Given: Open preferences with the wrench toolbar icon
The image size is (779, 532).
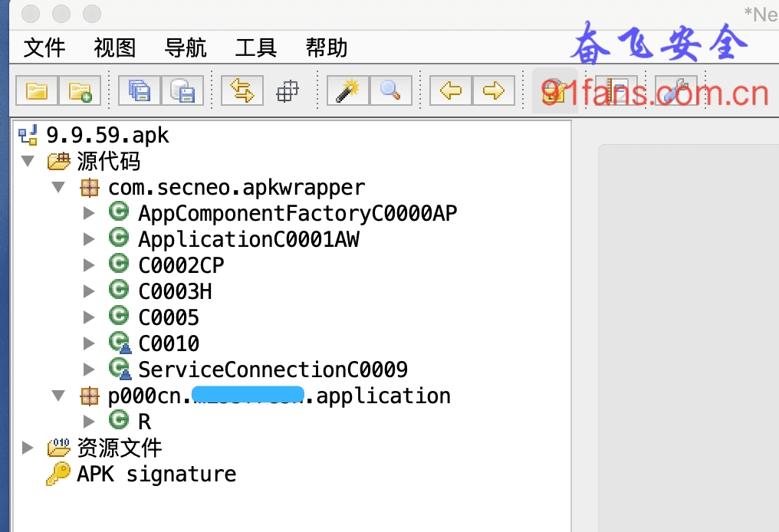Looking at the screenshot, I should [x=676, y=90].
